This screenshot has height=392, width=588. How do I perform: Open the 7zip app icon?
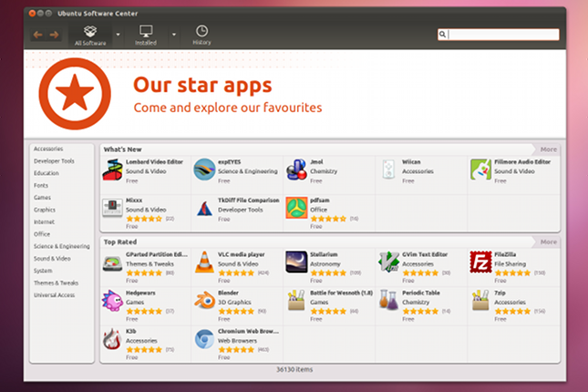tap(480, 300)
